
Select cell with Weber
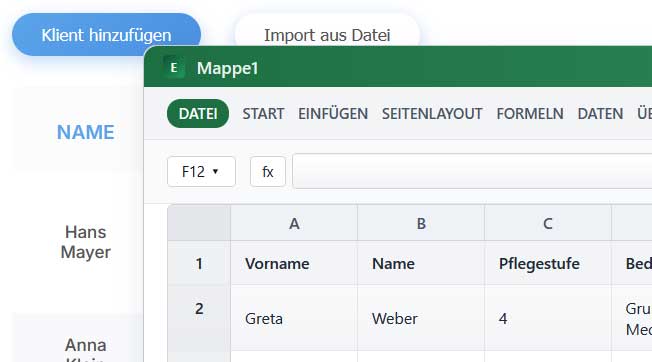(421, 318)
